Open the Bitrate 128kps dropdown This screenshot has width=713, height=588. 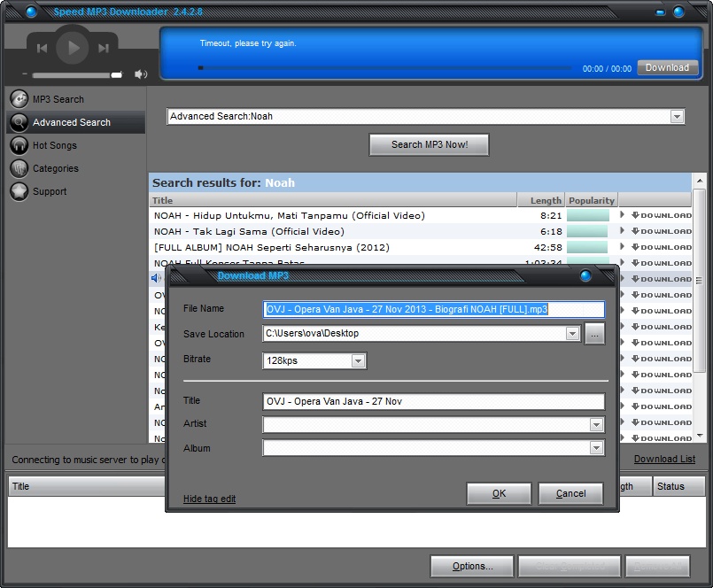point(358,361)
